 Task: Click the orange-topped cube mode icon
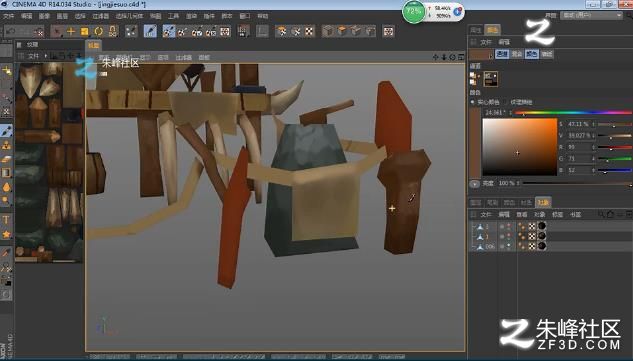pyautogui.click(x=342, y=31)
